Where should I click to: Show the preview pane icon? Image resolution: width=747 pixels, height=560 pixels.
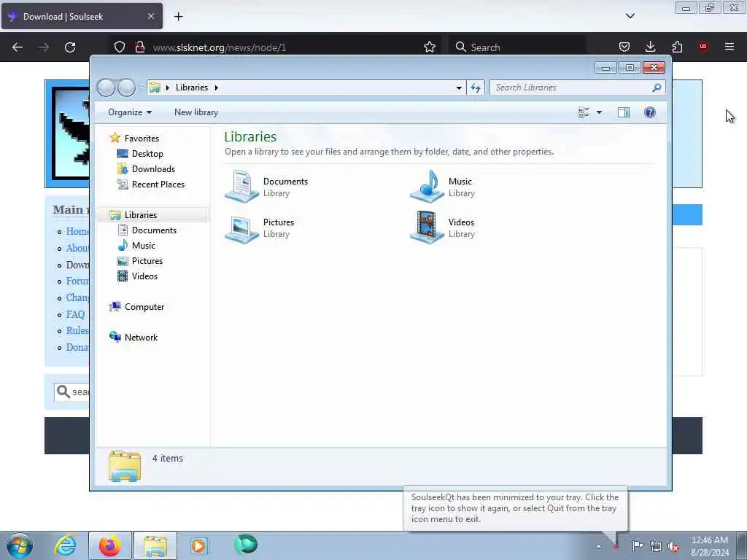coord(624,112)
